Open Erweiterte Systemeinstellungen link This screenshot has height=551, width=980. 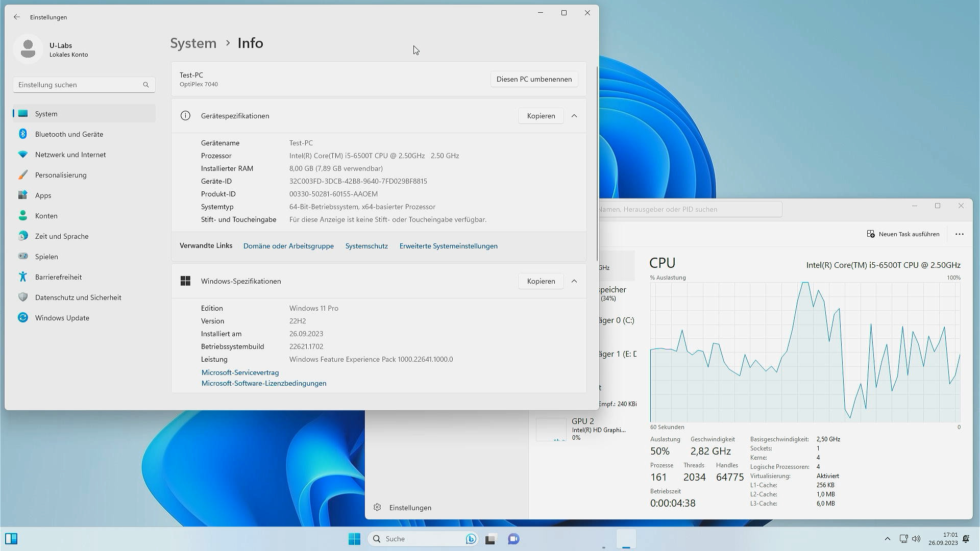coord(448,246)
